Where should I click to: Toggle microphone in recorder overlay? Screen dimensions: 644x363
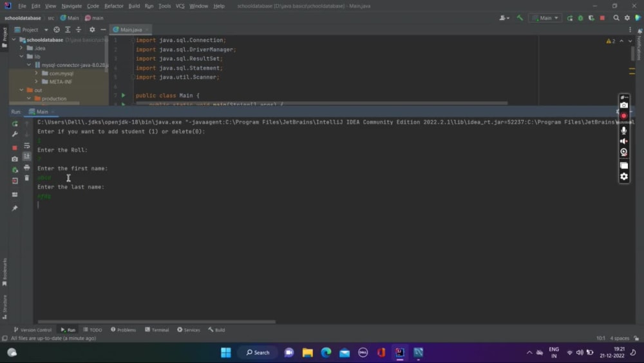624,130
